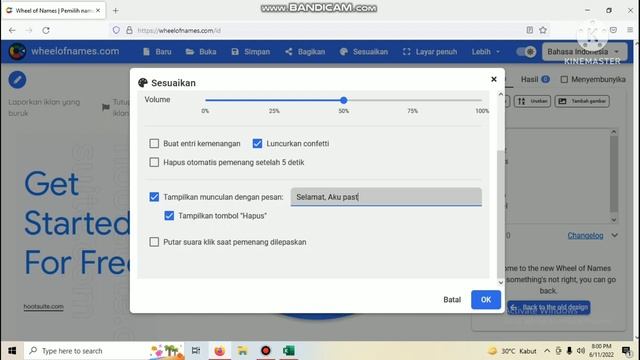Screen dimensions: 640x360
Task: Click Back to the old design button
Action: click(549, 307)
